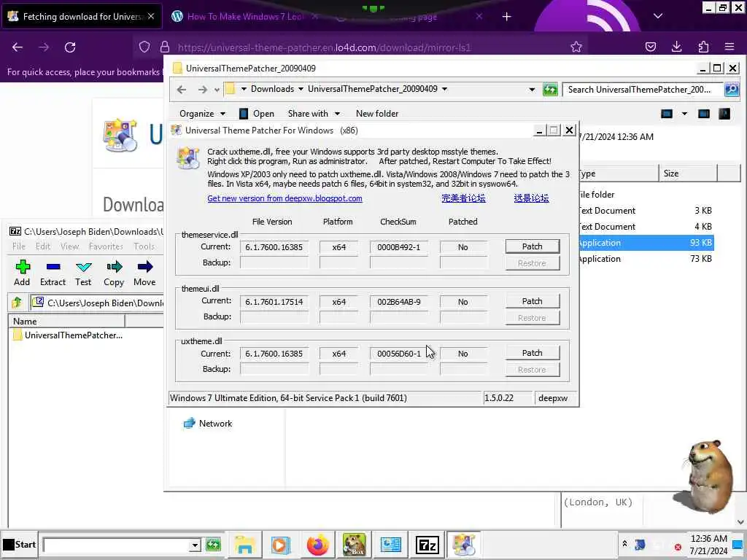Open Explorer address history dropdown

click(532, 90)
